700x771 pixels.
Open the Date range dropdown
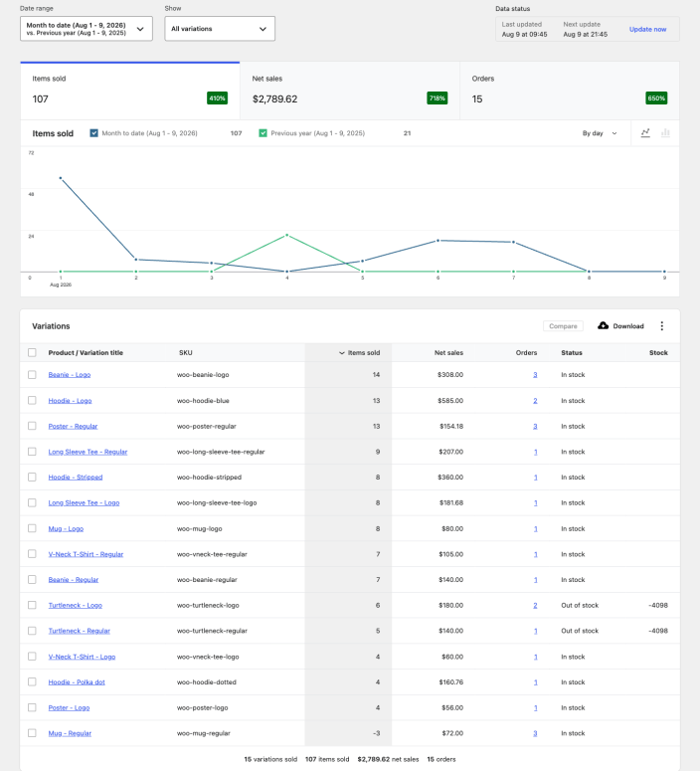point(87,29)
